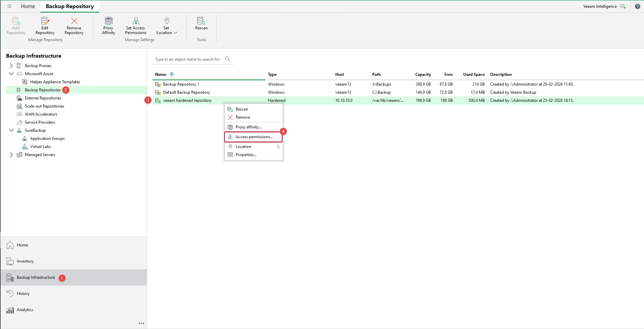Image resolution: width=644 pixels, height=329 pixels.
Task: Click the Remove Repository red X icon
Action: click(74, 21)
